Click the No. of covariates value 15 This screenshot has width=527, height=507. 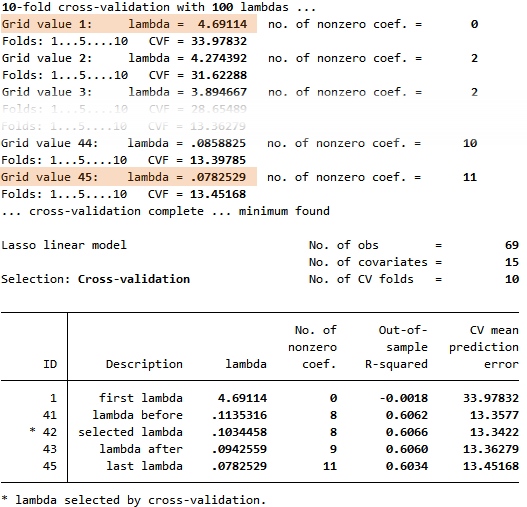click(512, 262)
